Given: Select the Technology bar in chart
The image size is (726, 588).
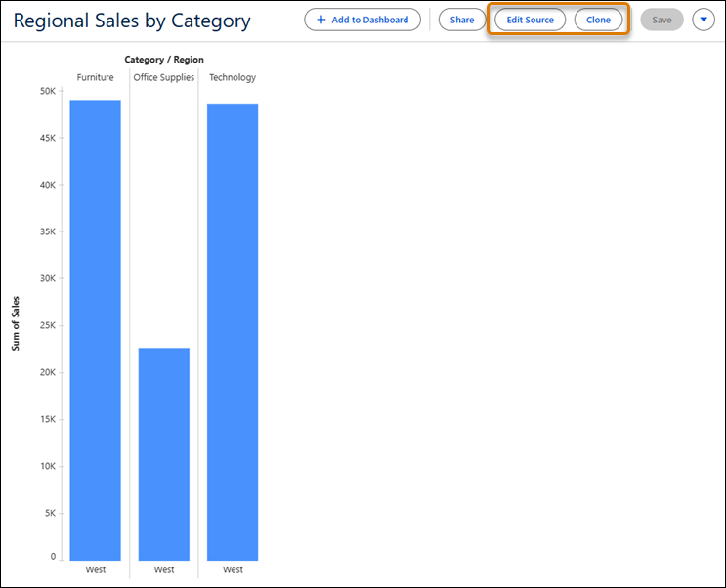Looking at the screenshot, I should pos(233,332).
